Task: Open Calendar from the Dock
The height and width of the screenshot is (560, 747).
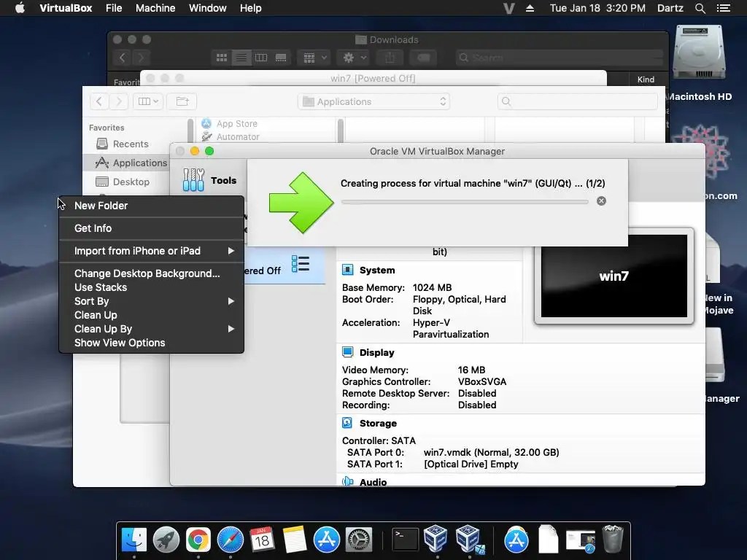Action: pos(263,540)
